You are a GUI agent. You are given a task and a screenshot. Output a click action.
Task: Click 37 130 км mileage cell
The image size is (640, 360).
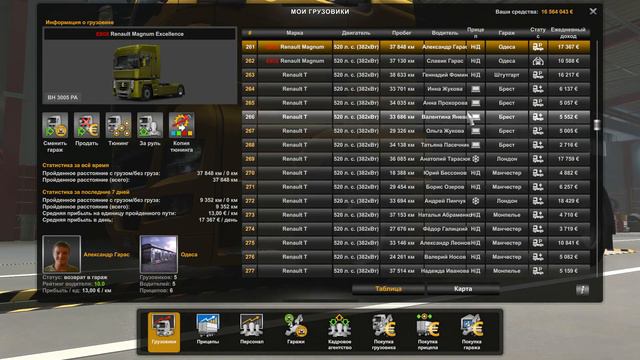[402, 61]
